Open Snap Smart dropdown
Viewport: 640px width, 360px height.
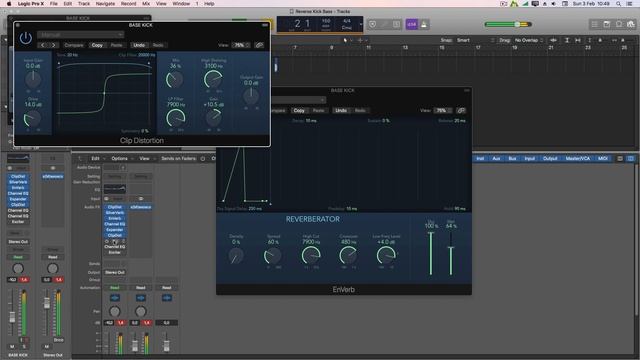(x=476, y=40)
